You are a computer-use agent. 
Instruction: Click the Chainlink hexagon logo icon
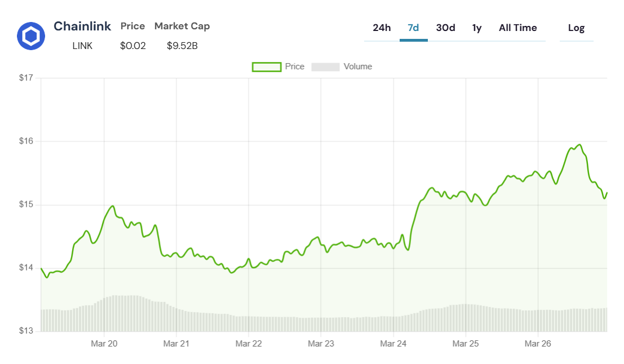tap(31, 36)
